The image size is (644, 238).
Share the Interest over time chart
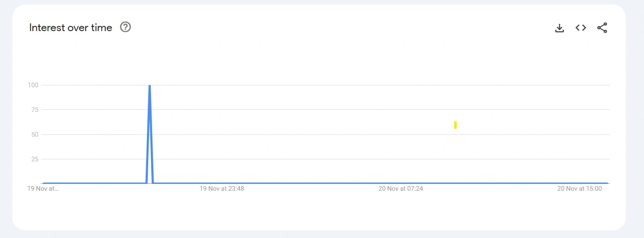pyautogui.click(x=602, y=28)
